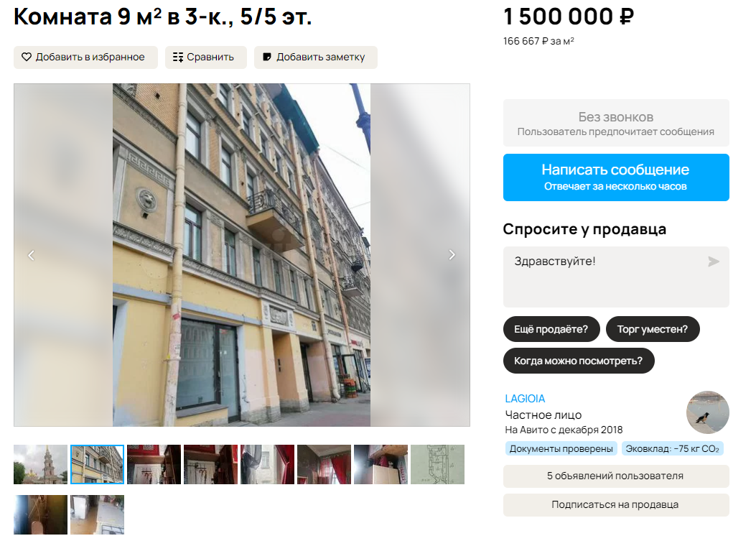Image resolution: width=756 pixels, height=541 pixels.
Task: Send the message using the arrow icon
Action: click(713, 262)
